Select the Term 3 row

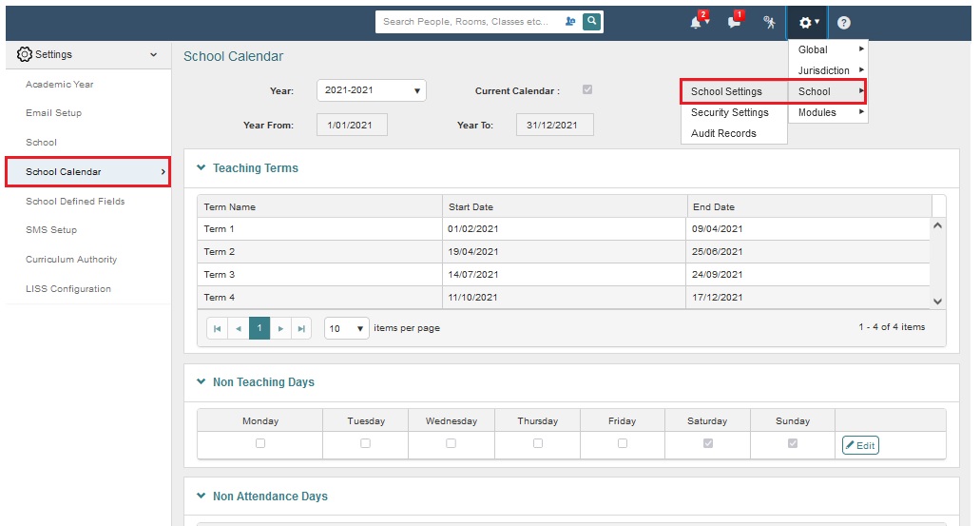click(564, 275)
